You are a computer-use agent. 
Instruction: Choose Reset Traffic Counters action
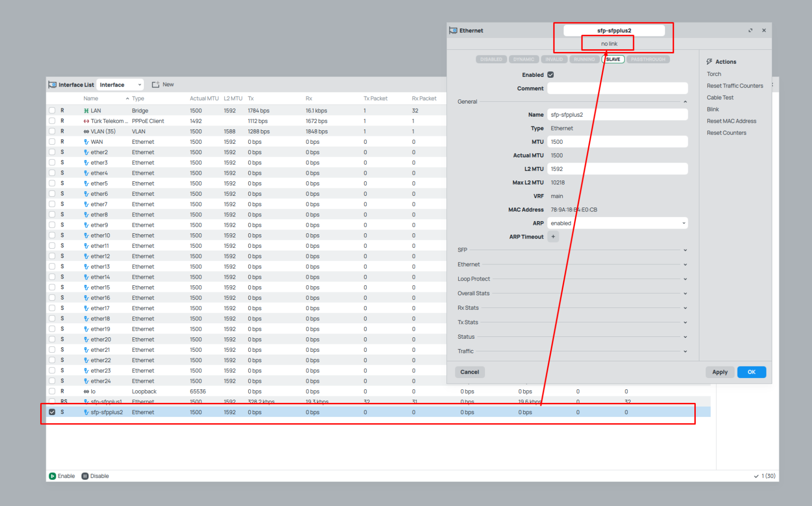(x=735, y=86)
